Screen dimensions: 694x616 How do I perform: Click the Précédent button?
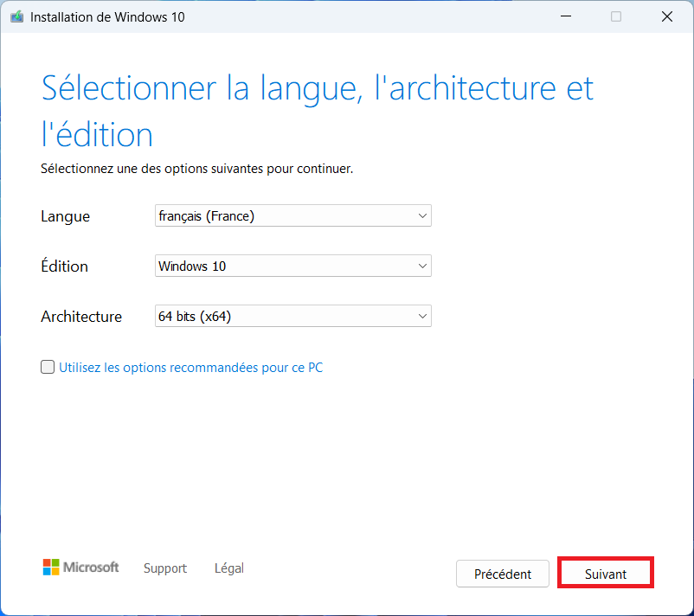[x=502, y=573]
